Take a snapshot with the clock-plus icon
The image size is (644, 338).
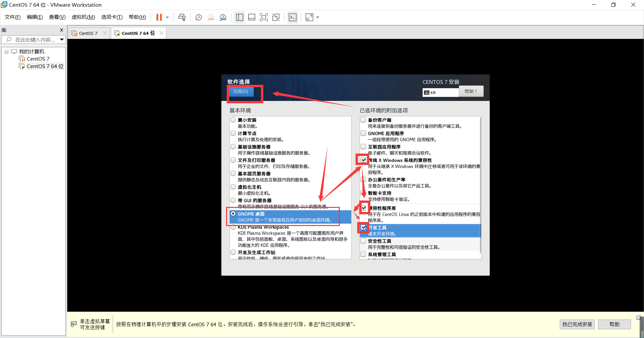[x=199, y=17]
